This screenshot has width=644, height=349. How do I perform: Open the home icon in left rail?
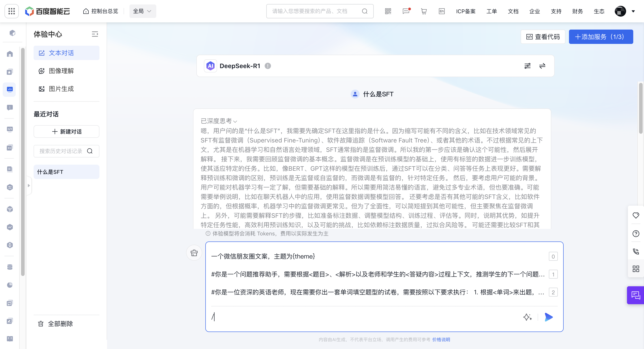tap(10, 54)
